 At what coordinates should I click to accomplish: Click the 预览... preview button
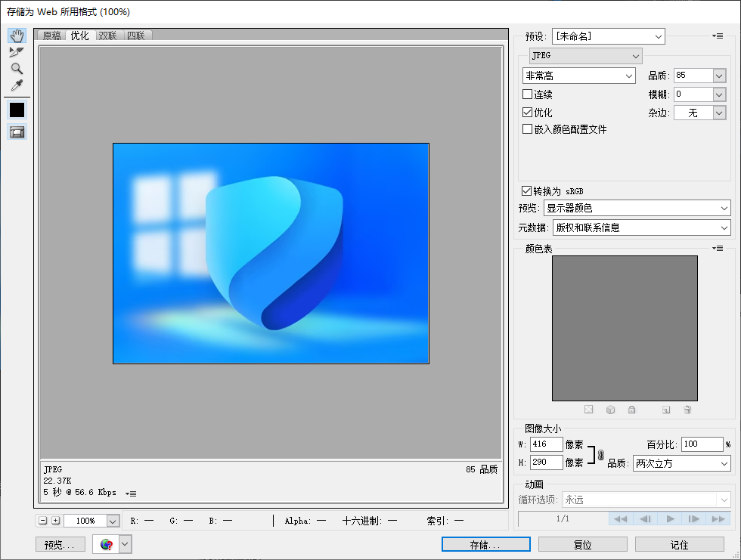coord(60,544)
